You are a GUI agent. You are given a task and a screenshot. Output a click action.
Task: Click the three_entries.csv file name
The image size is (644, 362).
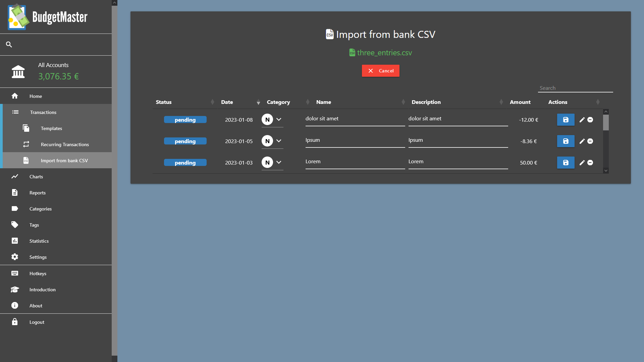click(384, 53)
